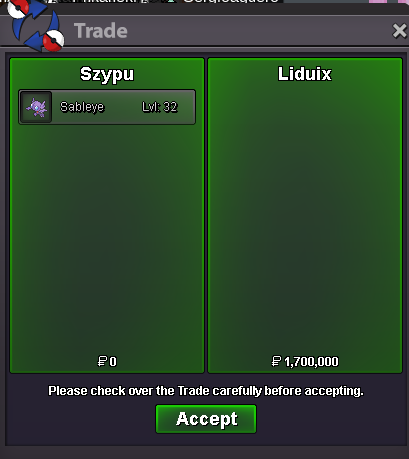409x459 pixels.
Task: Click the Sableye name label
Action: click(x=82, y=107)
